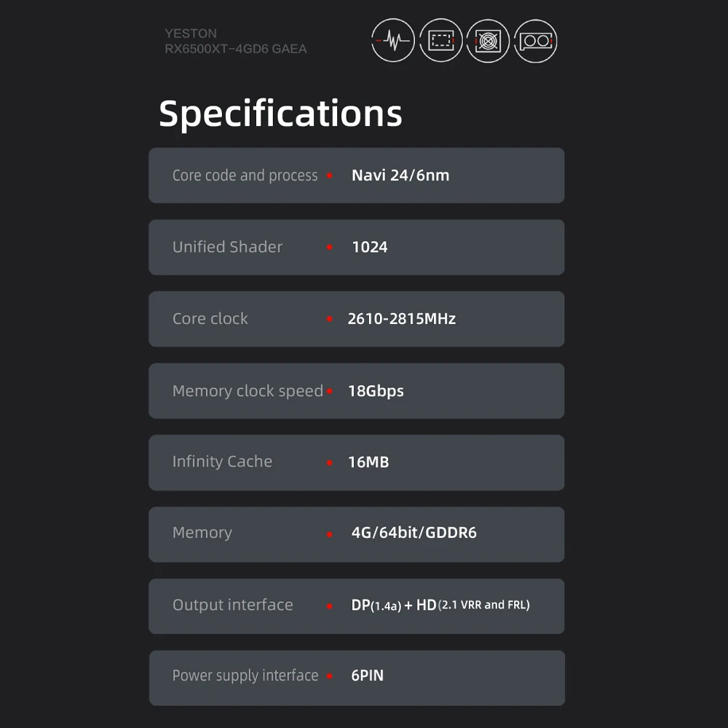The width and height of the screenshot is (728, 728).
Task: Select the 16MB Infinity Cache value
Action: 368,462
